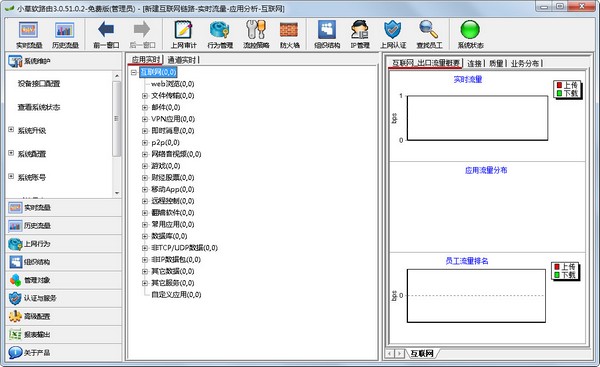Image resolution: width=600 pixels, height=367 pixels.
Task: Open 上网行为 in the left sidebar
Action: pyautogui.click(x=64, y=244)
